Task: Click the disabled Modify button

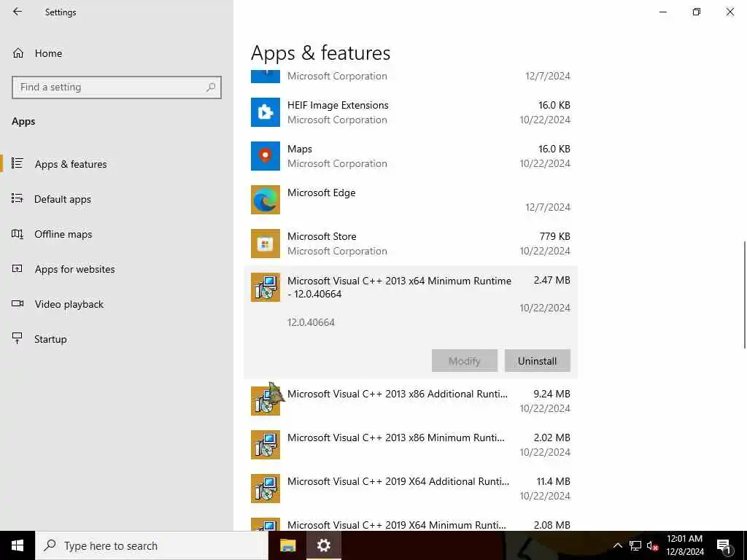Action: [465, 361]
